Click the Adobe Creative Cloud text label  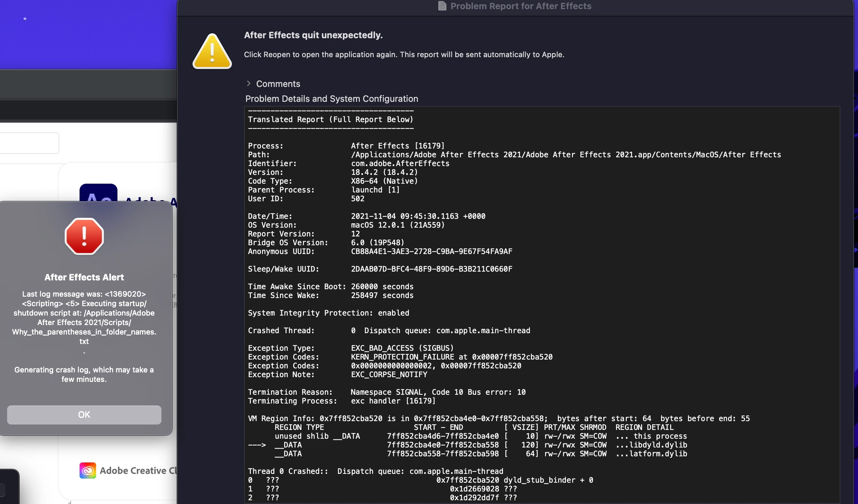coord(138,470)
